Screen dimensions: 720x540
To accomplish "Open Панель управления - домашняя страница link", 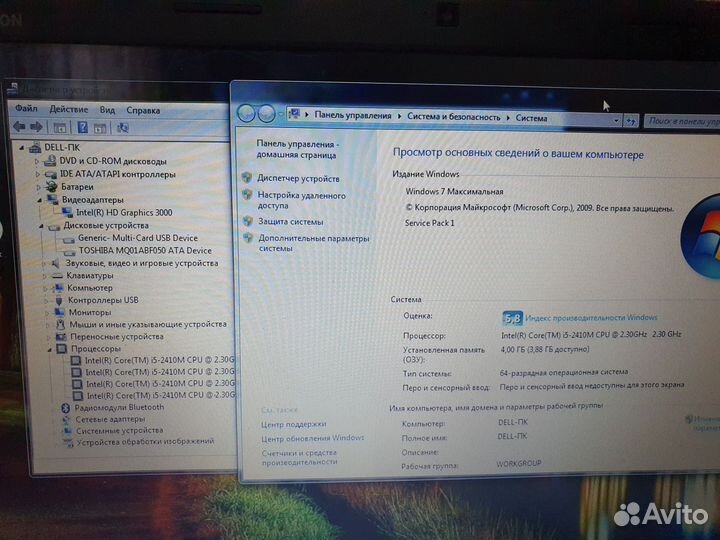I will tap(297, 150).
